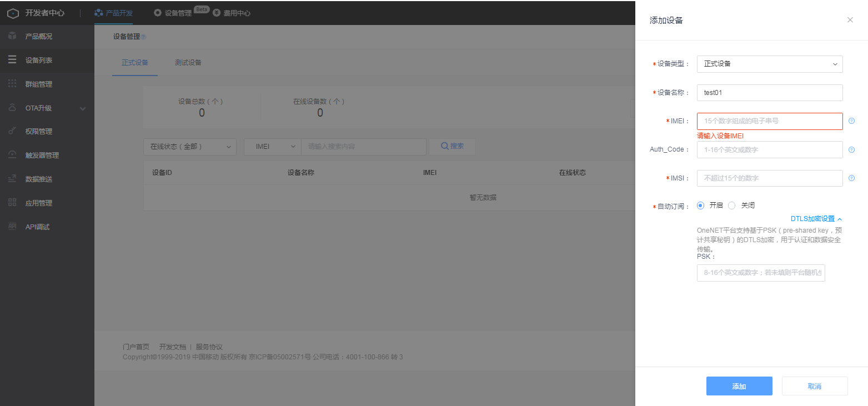Image resolution: width=868 pixels, height=406 pixels.
Task: Click the 产品开发 icon in top bar
Action: (98, 12)
